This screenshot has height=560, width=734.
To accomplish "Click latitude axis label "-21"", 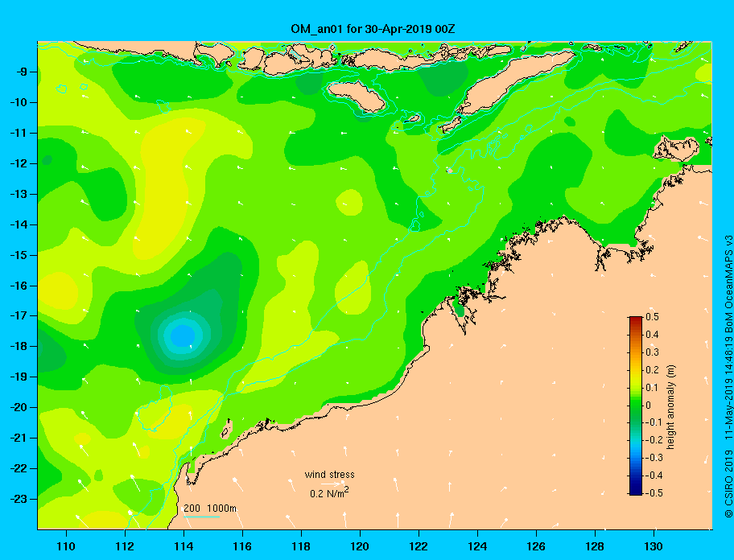I will pos(19,438).
